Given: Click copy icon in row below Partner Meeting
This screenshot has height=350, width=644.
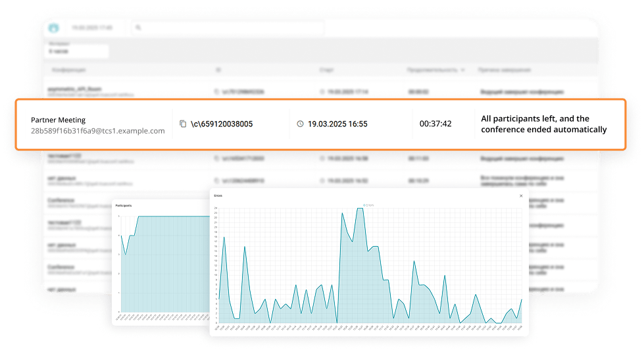Looking at the screenshot, I should point(216,159).
